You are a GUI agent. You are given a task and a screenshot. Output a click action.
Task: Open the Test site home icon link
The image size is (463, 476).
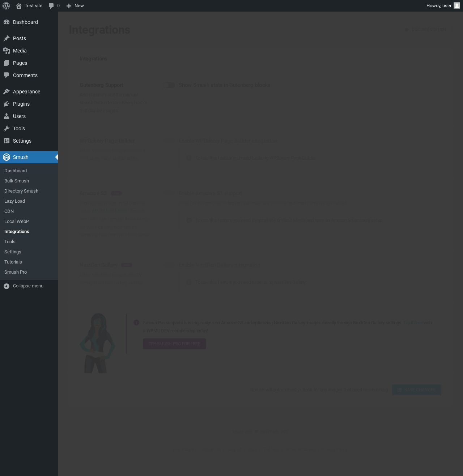(x=19, y=6)
